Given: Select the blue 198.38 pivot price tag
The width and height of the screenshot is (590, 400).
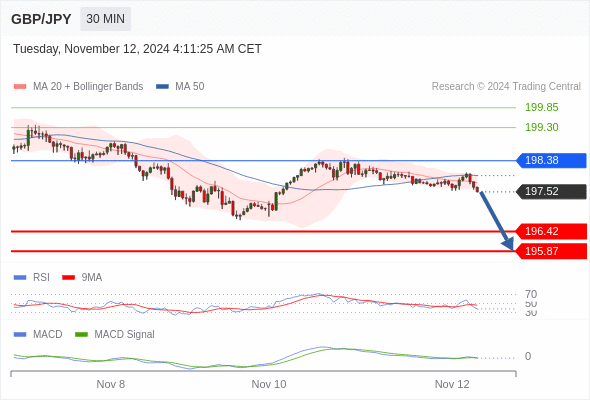Looking at the screenshot, I should [551, 160].
